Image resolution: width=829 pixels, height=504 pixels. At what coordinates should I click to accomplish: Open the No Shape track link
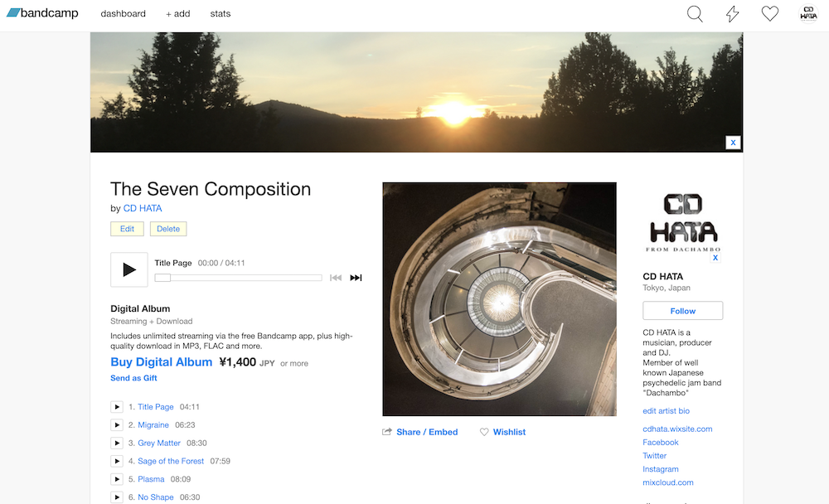point(156,497)
